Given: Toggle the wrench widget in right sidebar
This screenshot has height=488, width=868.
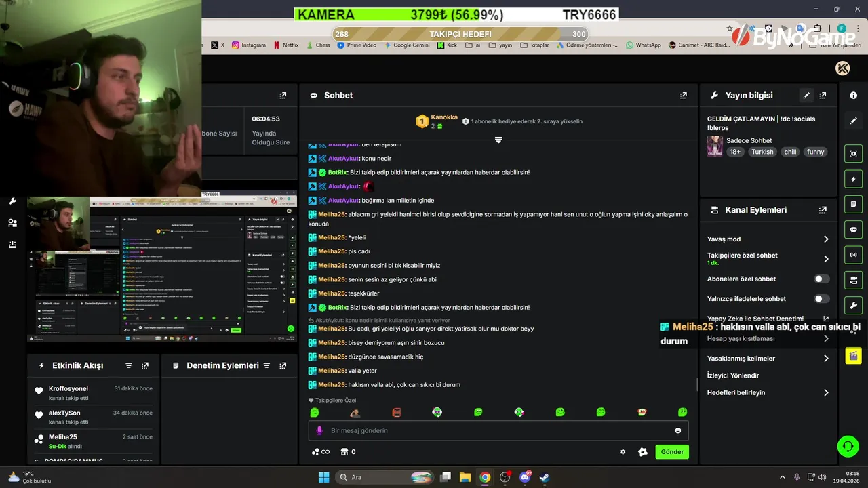Looking at the screenshot, I should click(853, 305).
